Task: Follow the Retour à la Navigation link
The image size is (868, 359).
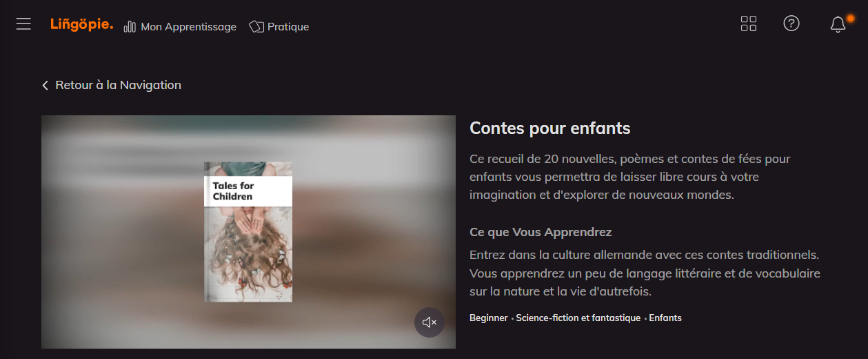Action: [118, 85]
